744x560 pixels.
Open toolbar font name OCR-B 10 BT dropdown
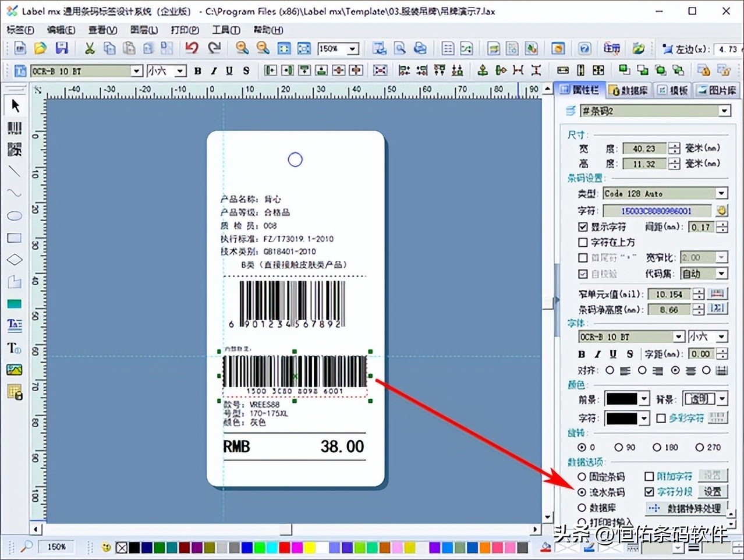pos(136,71)
